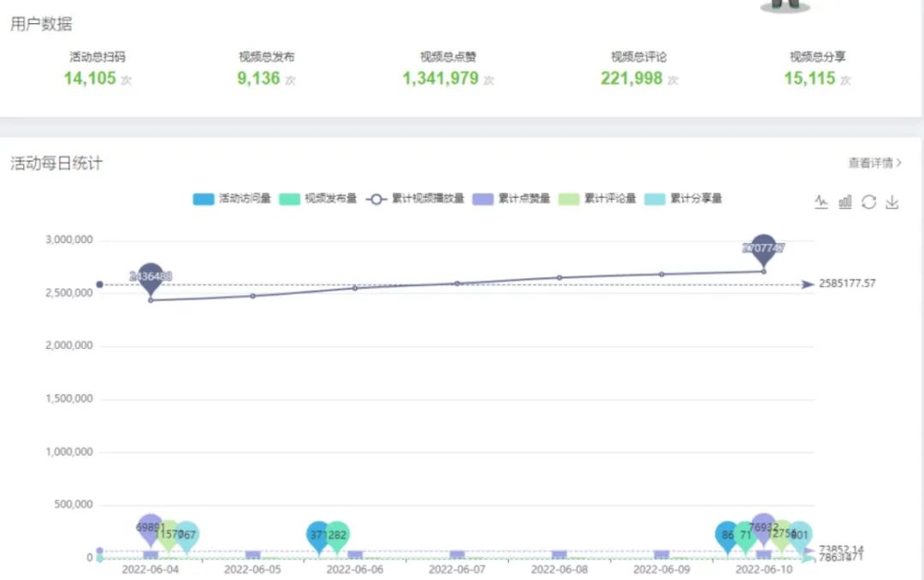Click the large 2707747 data marker
Screen dimensions: 924x580
tap(764, 246)
